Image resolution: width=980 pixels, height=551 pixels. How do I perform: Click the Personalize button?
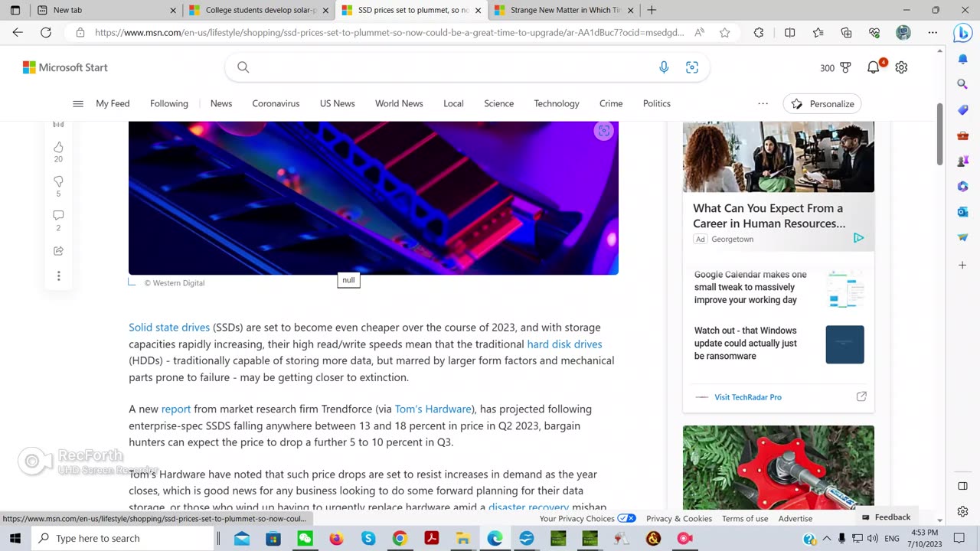click(x=822, y=104)
